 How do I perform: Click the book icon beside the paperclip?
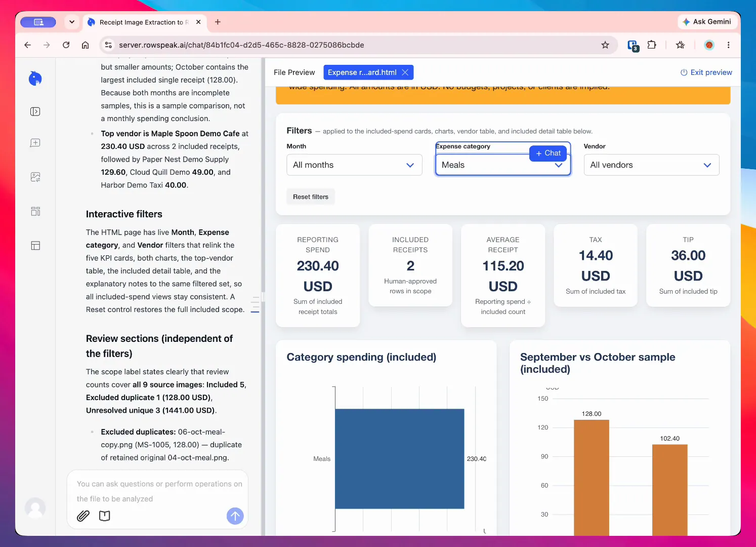(105, 516)
